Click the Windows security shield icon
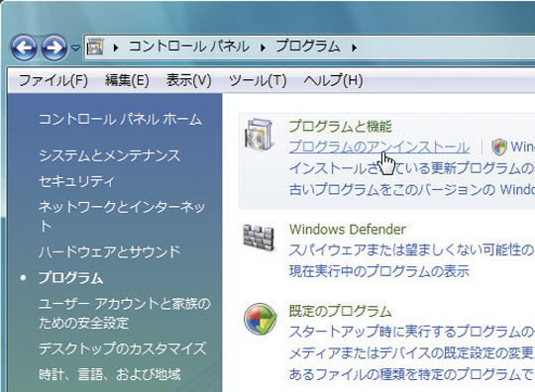Screen dimensions: 535x392 pyautogui.click(x=499, y=147)
